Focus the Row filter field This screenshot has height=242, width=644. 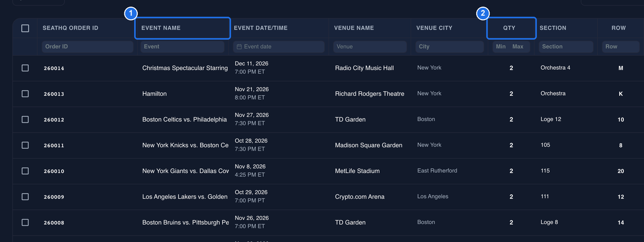click(621, 47)
